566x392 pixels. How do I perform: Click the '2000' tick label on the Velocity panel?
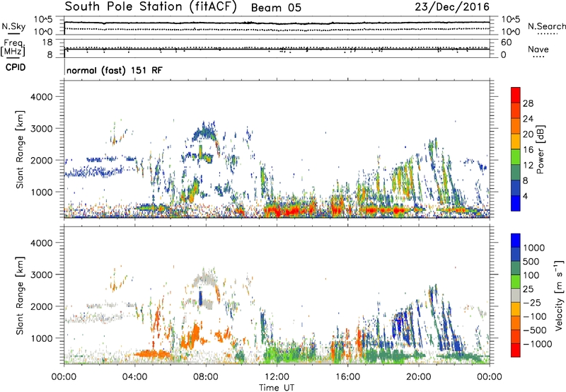[x=42, y=306]
